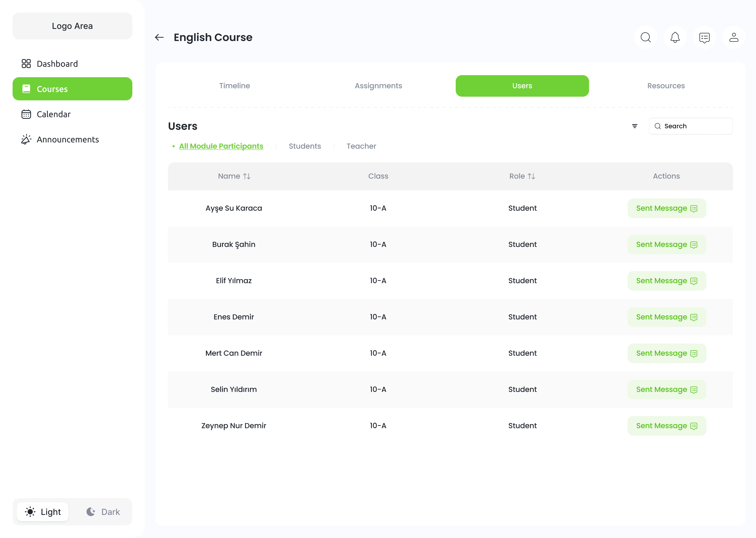Open Announcements in the sidebar
This screenshot has height=538, width=756.
(68, 139)
